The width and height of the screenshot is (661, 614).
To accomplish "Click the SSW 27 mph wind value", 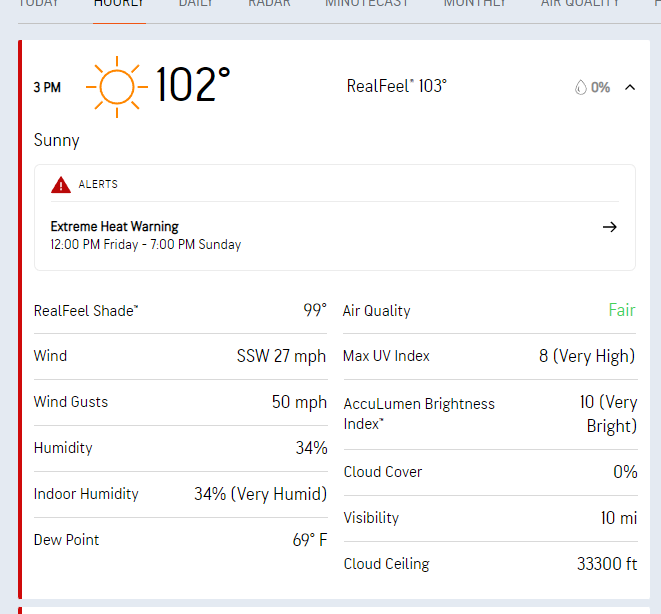I will (x=281, y=356).
